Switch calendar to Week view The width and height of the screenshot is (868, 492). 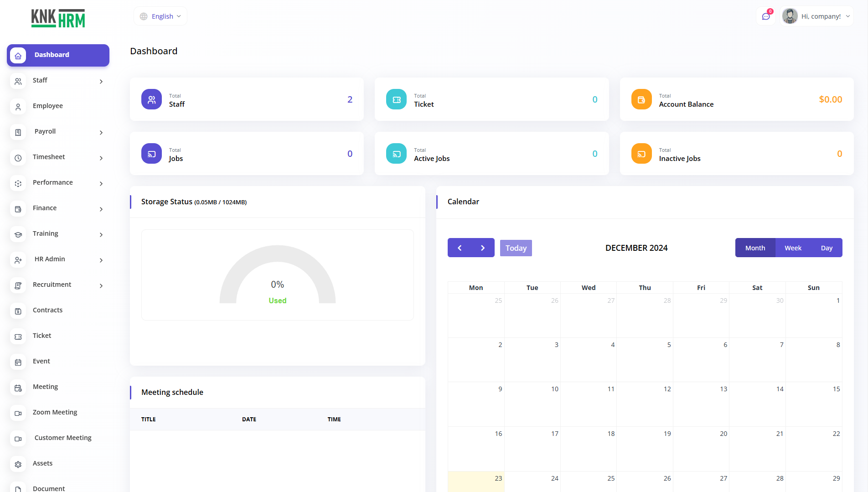pos(793,248)
